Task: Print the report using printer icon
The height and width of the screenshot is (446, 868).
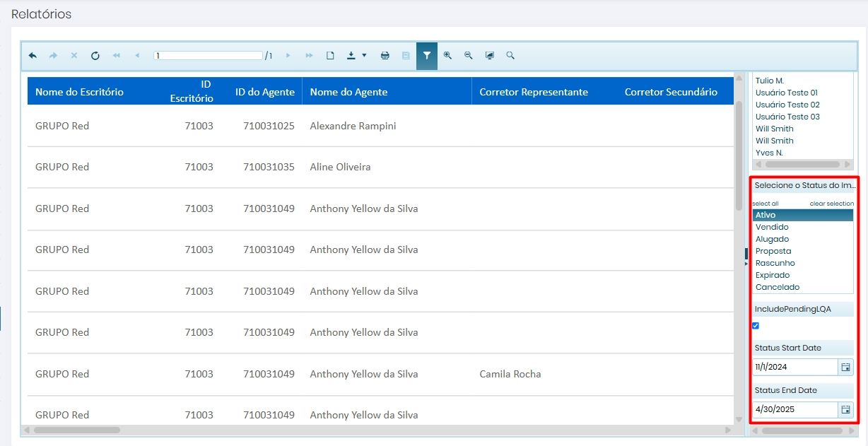Action: pos(385,56)
